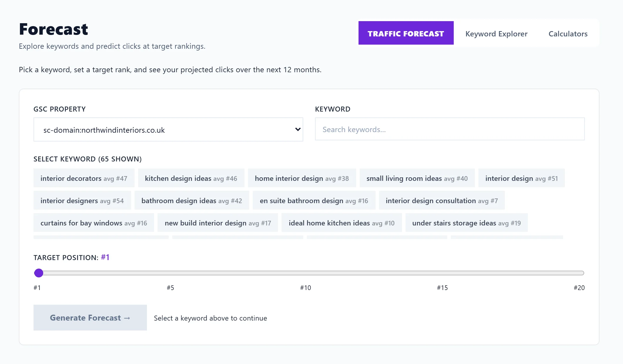Open the Calculators tab
The height and width of the screenshot is (364, 623).
[x=568, y=34]
